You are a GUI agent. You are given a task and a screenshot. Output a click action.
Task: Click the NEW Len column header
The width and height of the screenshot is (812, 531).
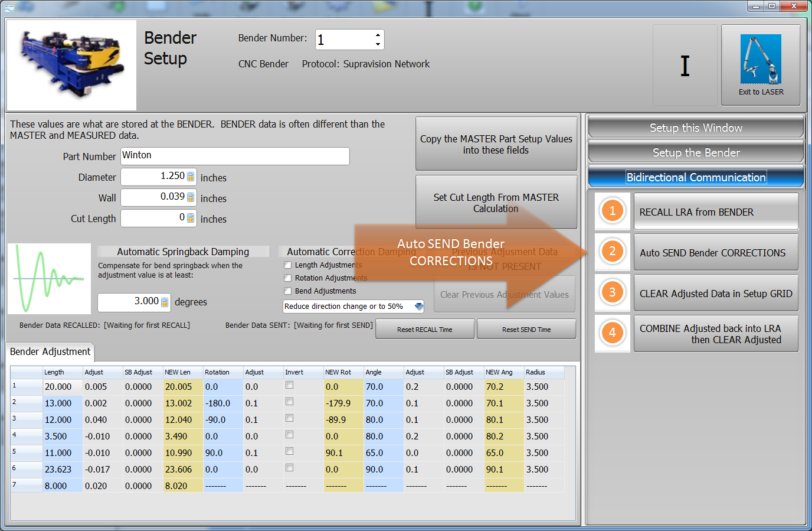pos(183,372)
